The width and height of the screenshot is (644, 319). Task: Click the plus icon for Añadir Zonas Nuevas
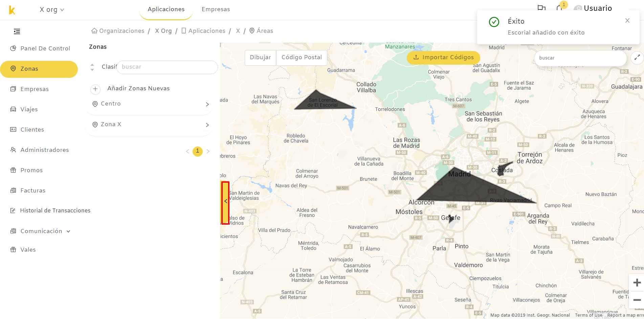(95, 89)
